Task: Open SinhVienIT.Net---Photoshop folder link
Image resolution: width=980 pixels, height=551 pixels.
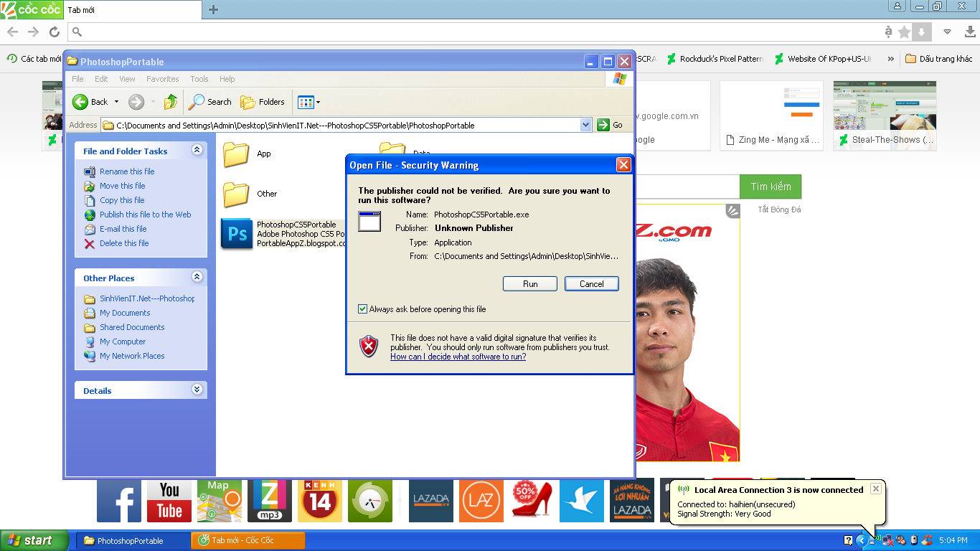Action: 147,298
